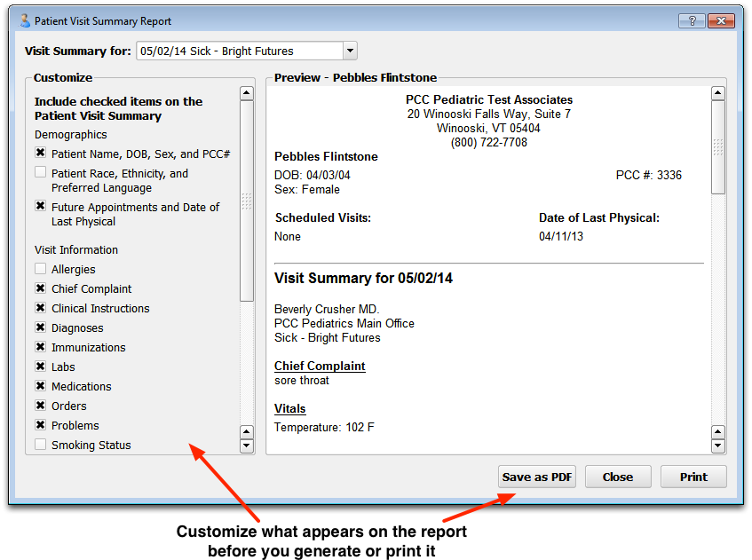Screen dimensions: 752x560
Task: Enable the Smoking Status checkbox
Action: point(41,445)
